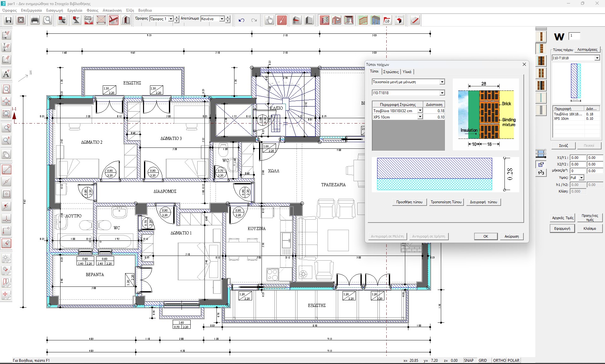The image size is (605, 364).
Task: Toggle SNAP mode in status bar
Action: tap(469, 360)
